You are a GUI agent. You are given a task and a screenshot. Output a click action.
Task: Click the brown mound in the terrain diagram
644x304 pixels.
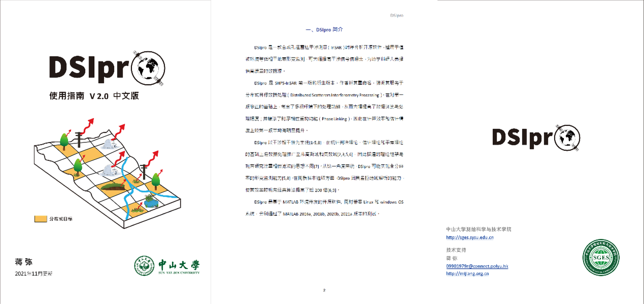coord(112,186)
